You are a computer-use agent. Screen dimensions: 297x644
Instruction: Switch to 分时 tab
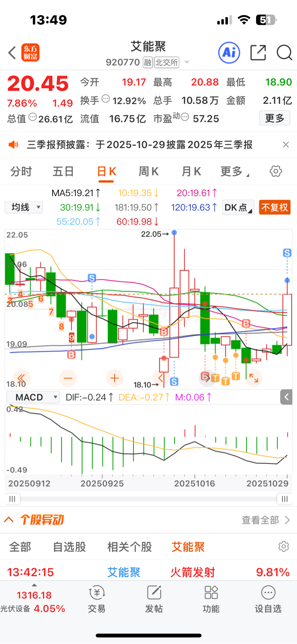coord(21,172)
